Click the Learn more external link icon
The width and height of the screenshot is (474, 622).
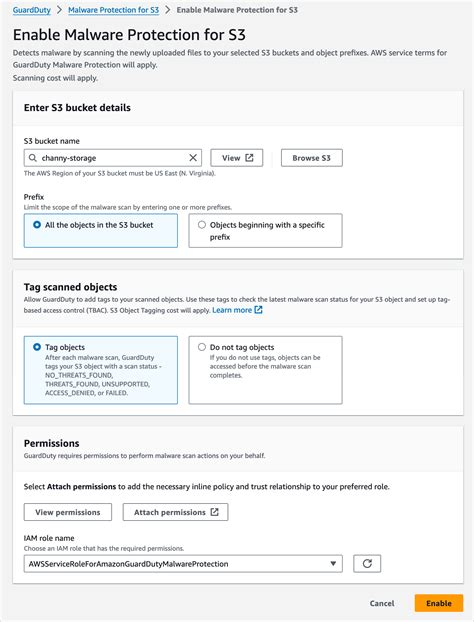coord(258,310)
